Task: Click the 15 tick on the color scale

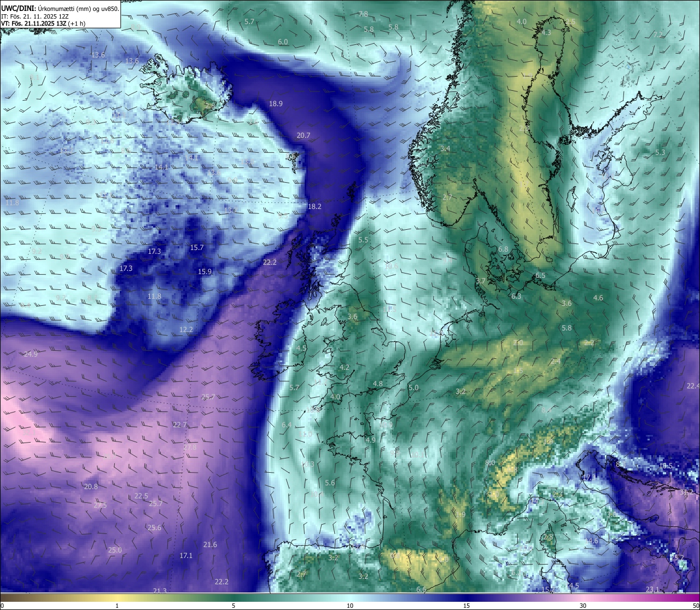Action: [x=466, y=606]
